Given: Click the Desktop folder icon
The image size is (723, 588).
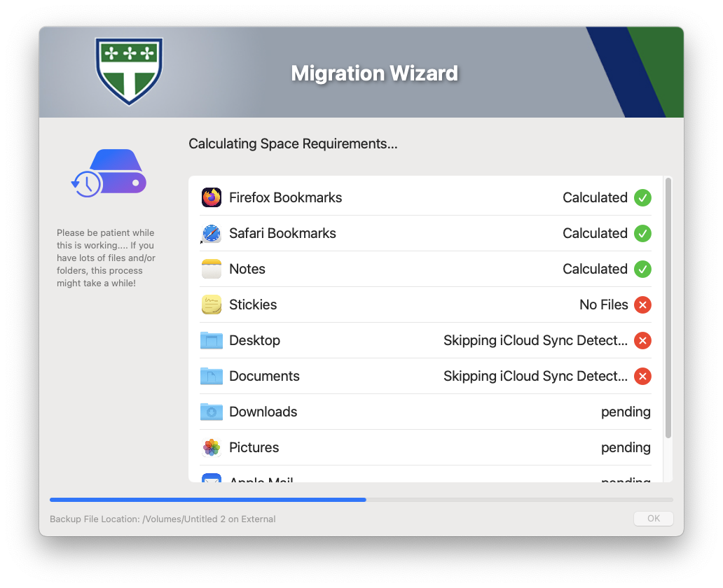Looking at the screenshot, I should point(212,340).
